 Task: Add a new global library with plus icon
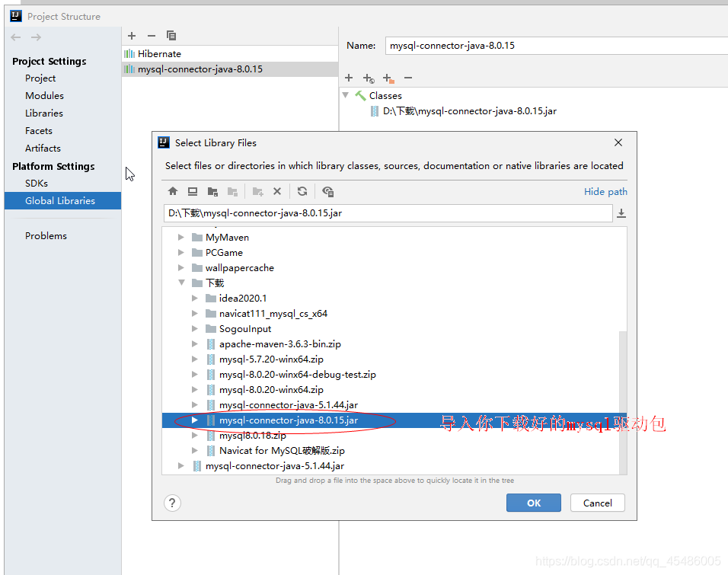click(132, 36)
